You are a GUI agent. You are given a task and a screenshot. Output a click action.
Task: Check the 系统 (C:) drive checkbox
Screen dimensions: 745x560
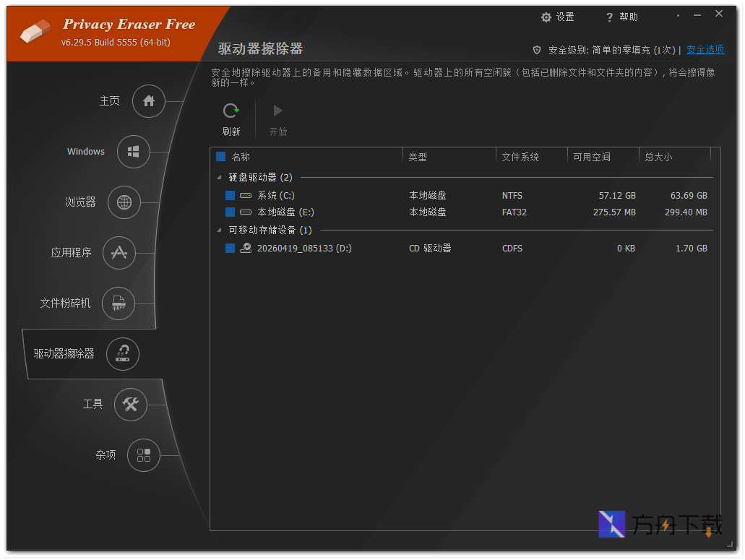(230, 195)
